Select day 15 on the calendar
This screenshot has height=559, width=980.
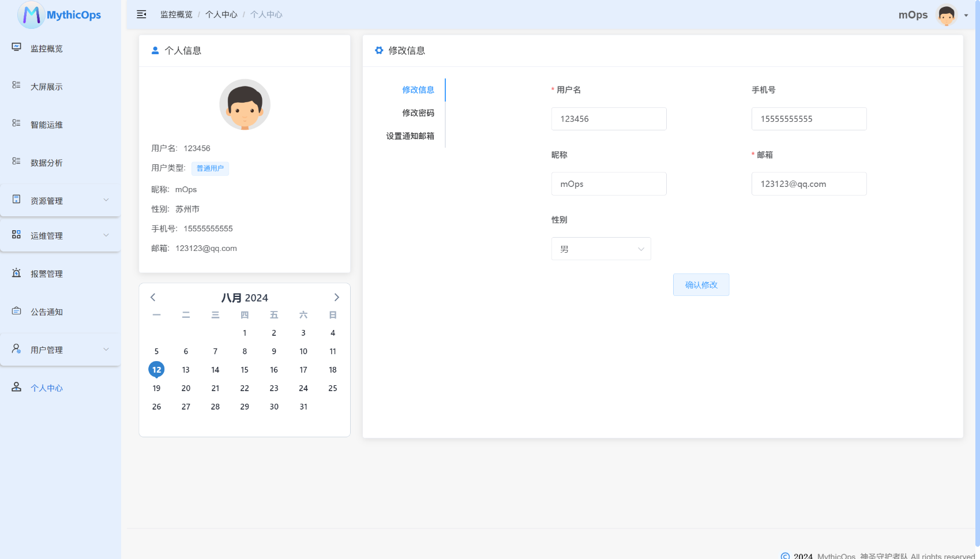[x=245, y=369]
